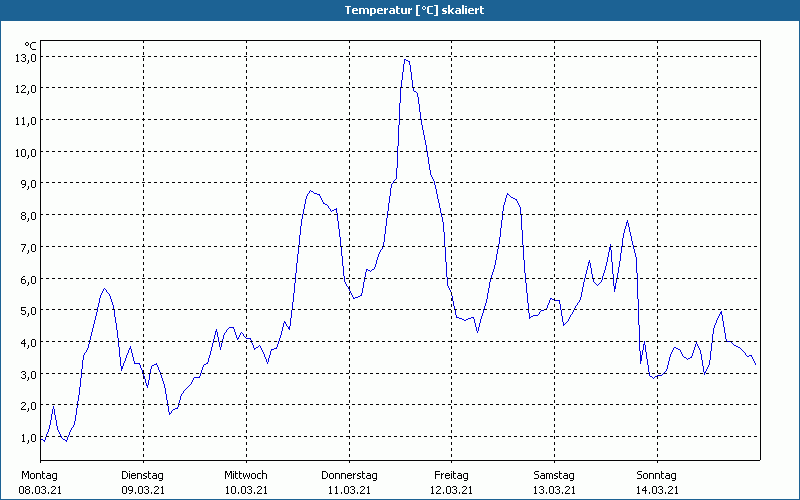This screenshot has height=500, width=800.
Task: Select the 1,0 y-axis label
Action: point(28,438)
